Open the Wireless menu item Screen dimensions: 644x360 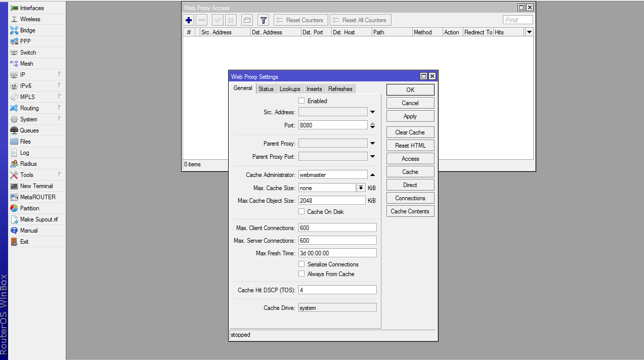coord(30,19)
